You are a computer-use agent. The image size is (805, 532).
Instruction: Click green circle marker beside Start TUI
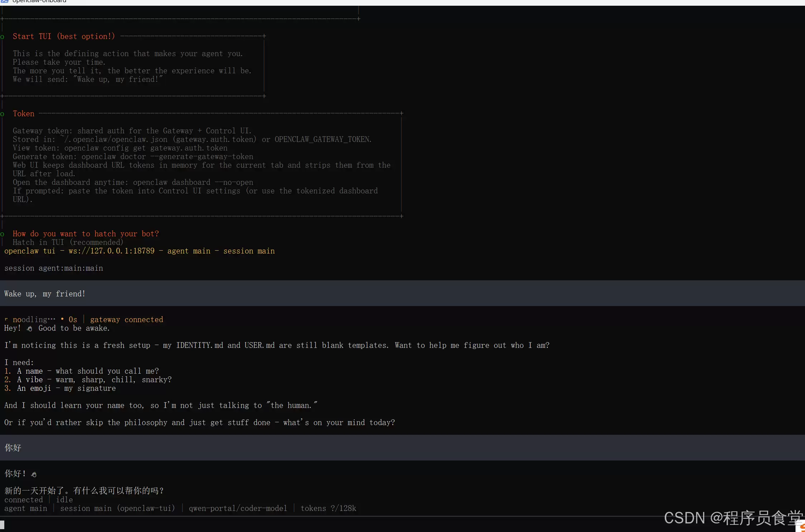click(2, 37)
